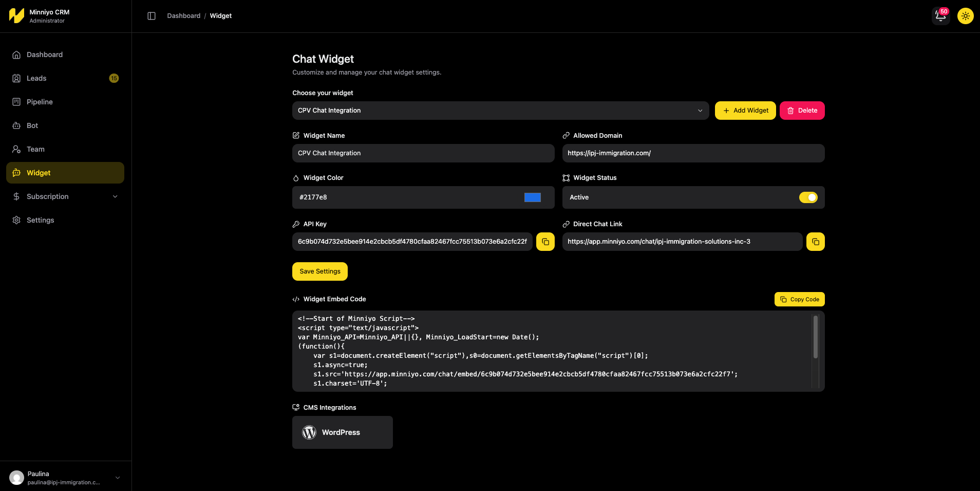Click Dashboard breadcrumb link
The height and width of the screenshot is (491, 980).
[184, 16]
